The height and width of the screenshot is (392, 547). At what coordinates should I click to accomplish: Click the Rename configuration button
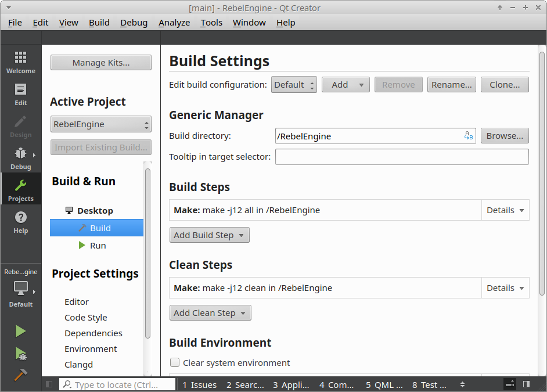[x=451, y=84]
